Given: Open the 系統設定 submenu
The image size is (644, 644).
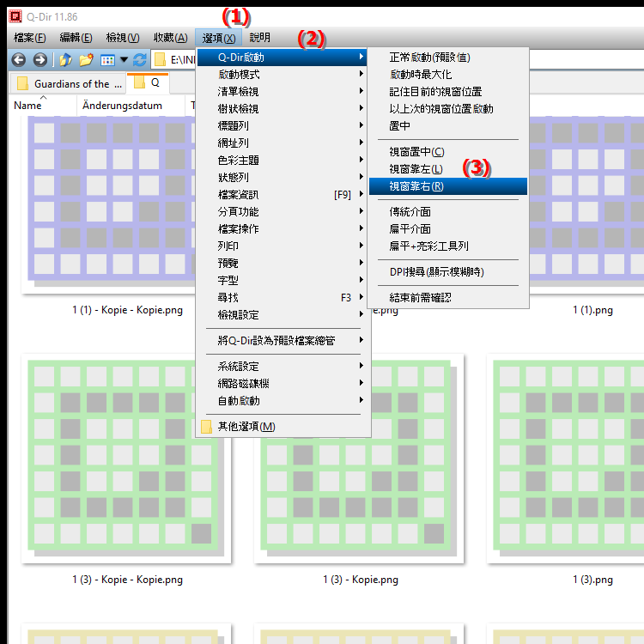Looking at the screenshot, I should coord(283,367).
